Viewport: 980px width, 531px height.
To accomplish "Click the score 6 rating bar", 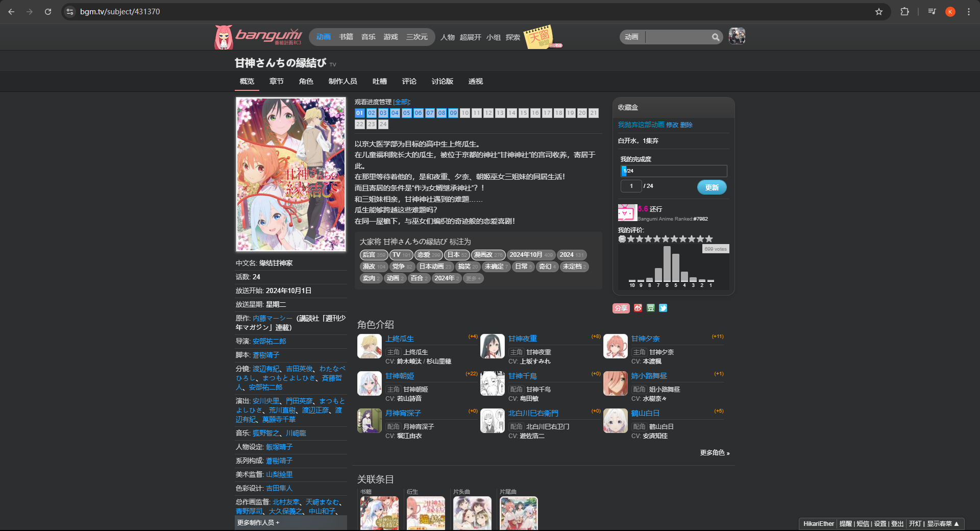I will tap(667, 263).
